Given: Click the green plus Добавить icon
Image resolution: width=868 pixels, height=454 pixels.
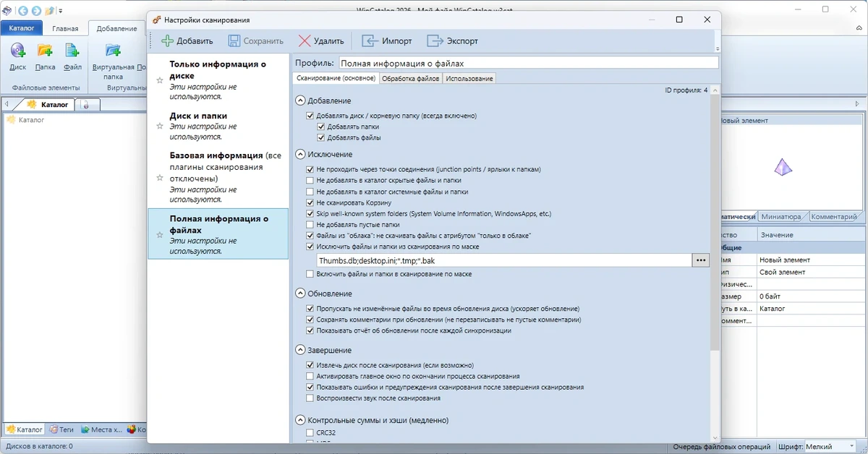Looking at the screenshot, I should 168,41.
